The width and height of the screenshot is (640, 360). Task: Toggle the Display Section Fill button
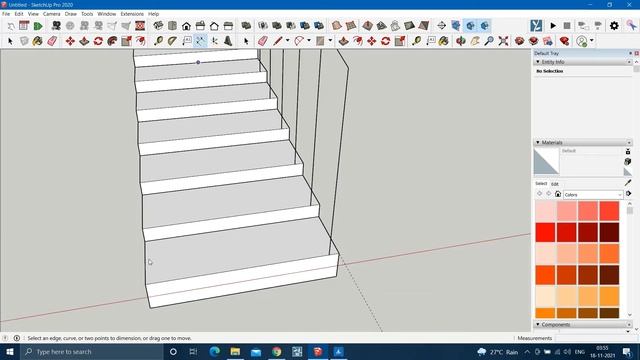[484, 26]
